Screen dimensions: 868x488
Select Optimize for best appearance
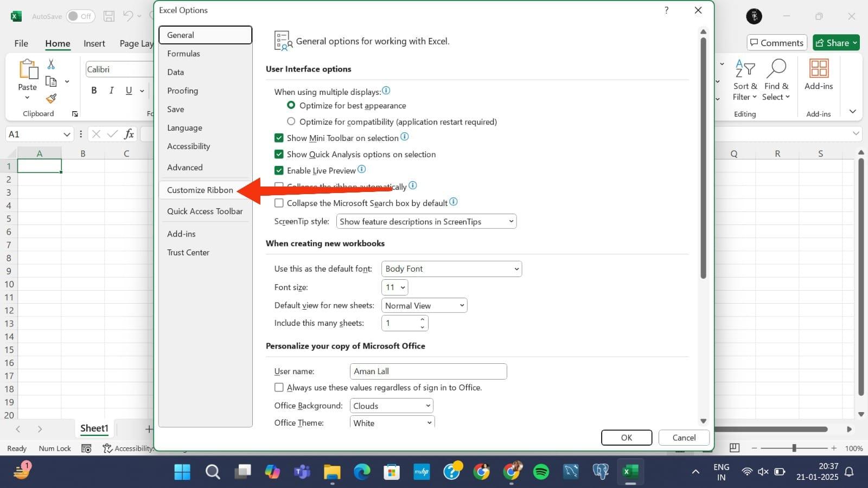[291, 105]
